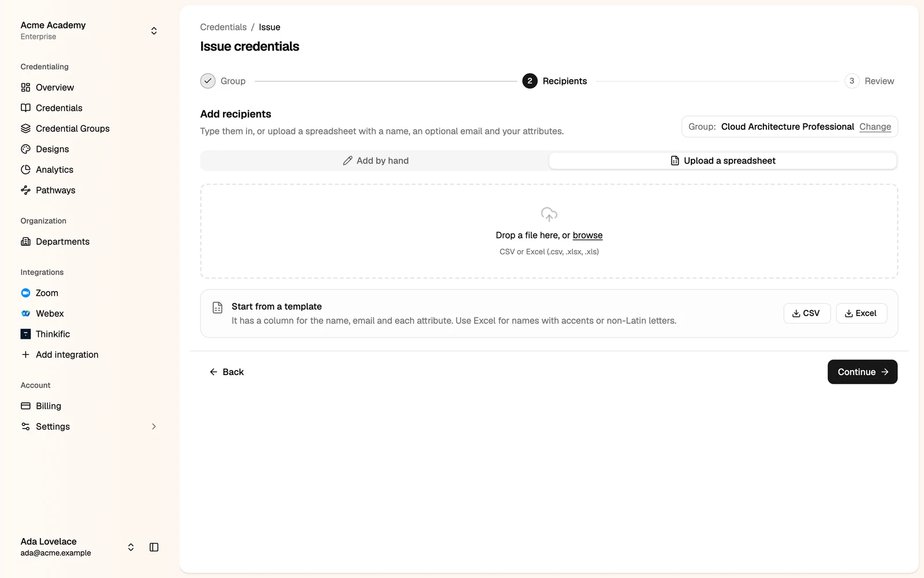Jump to the Review step

click(x=869, y=81)
